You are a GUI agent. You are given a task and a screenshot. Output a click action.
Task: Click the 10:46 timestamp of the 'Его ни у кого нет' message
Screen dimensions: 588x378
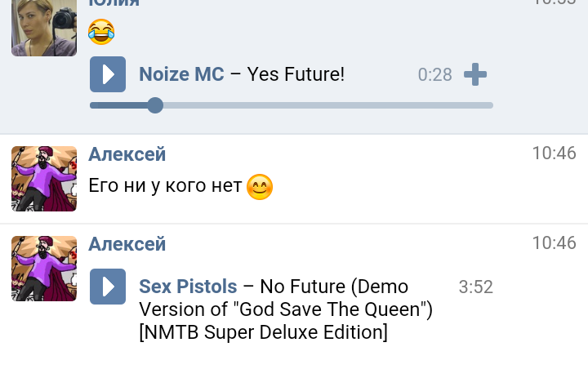(x=554, y=153)
